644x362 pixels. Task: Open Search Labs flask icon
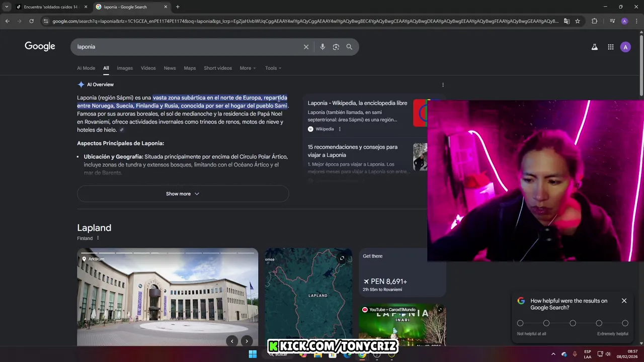[x=594, y=47]
